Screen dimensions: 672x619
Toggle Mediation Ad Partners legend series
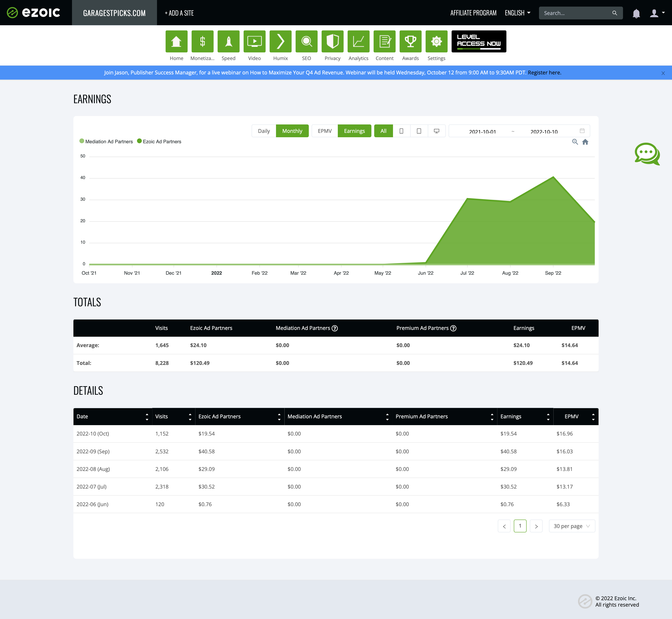point(106,141)
